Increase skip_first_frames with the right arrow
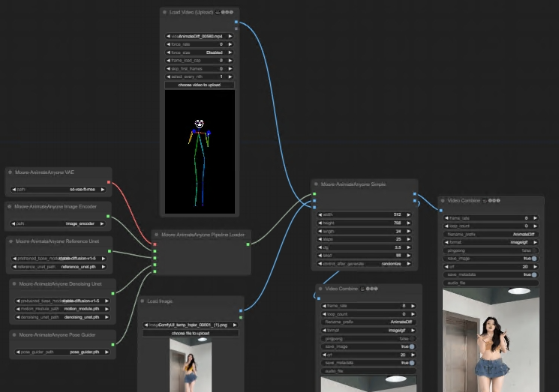 click(230, 69)
